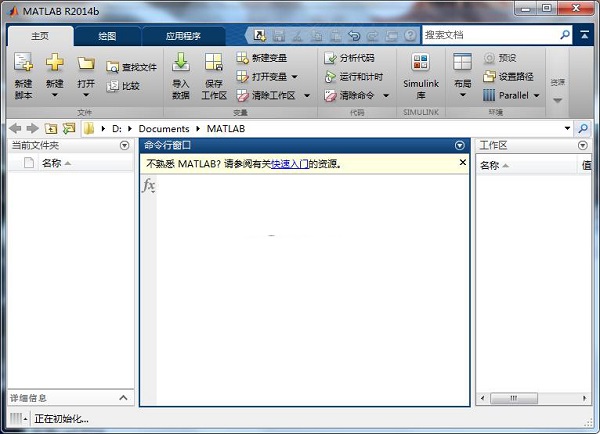Click the D: segment in folder path

coord(117,129)
